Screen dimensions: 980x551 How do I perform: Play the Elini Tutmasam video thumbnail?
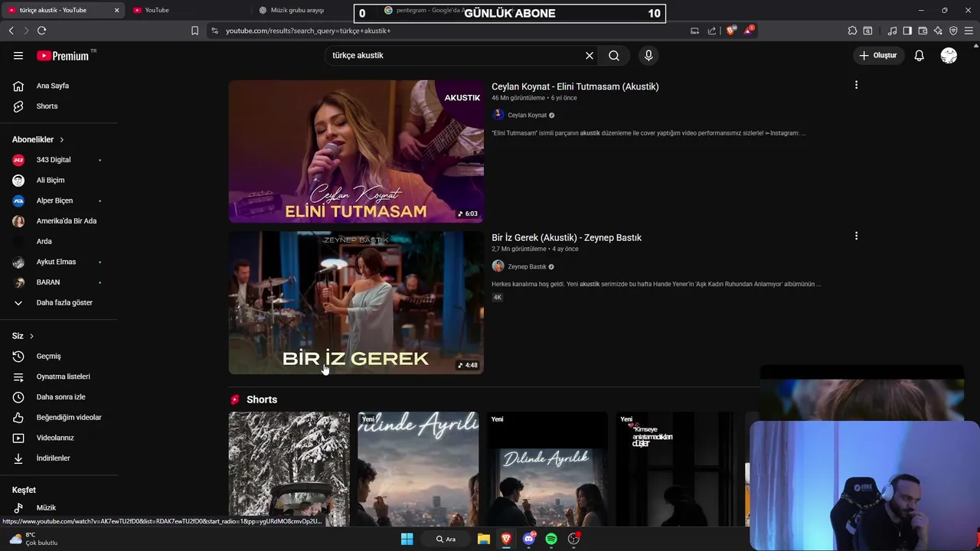356,152
